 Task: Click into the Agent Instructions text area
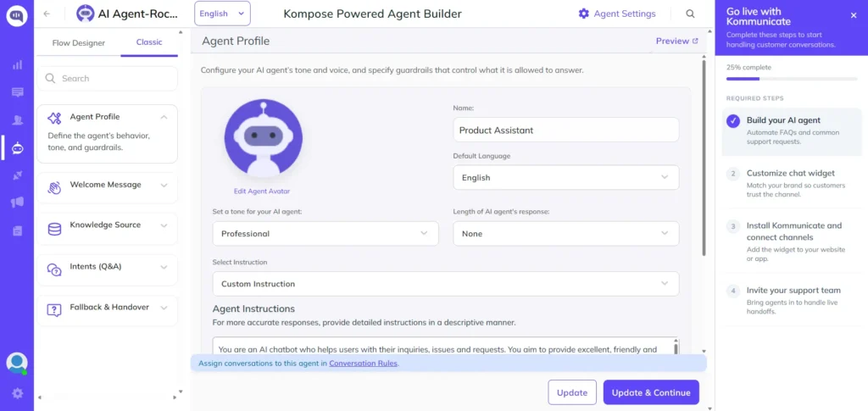pyautogui.click(x=442, y=347)
